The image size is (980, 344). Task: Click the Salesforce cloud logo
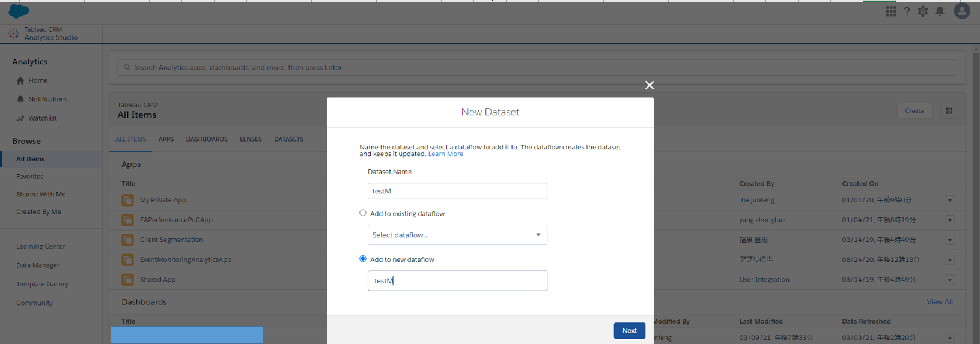pyautogui.click(x=19, y=11)
